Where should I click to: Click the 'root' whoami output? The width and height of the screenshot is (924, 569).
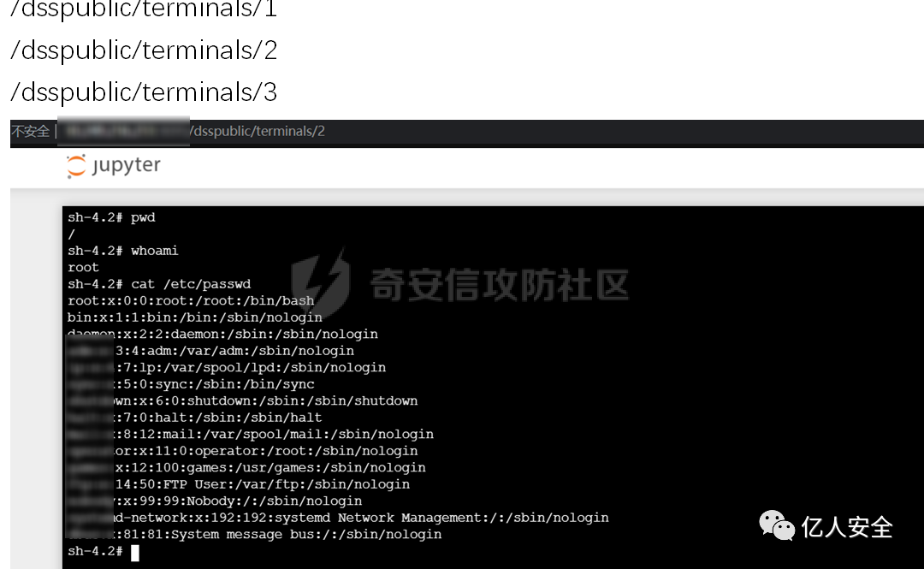click(83, 268)
